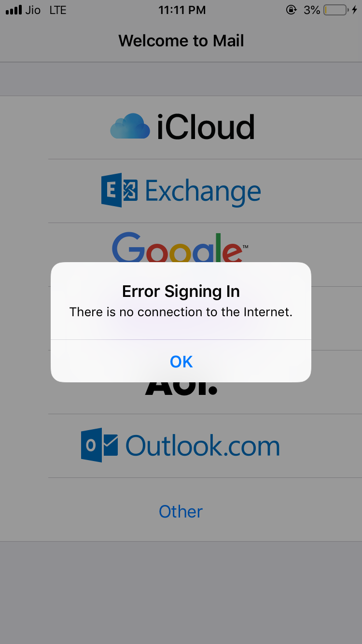
Task: Choose the Outlook.com text label
Action: [203, 446]
